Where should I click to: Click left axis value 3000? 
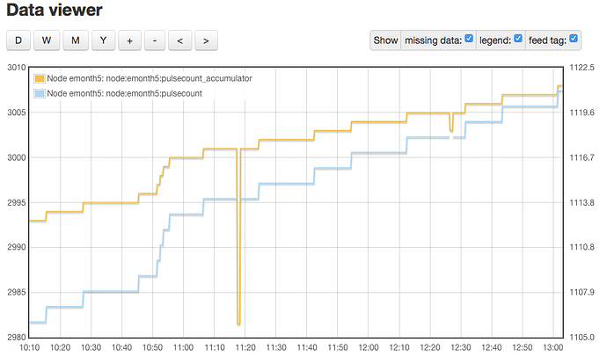click(17, 157)
